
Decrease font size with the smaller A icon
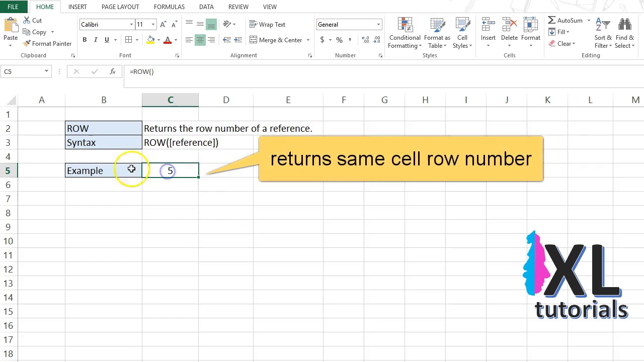coord(175,25)
